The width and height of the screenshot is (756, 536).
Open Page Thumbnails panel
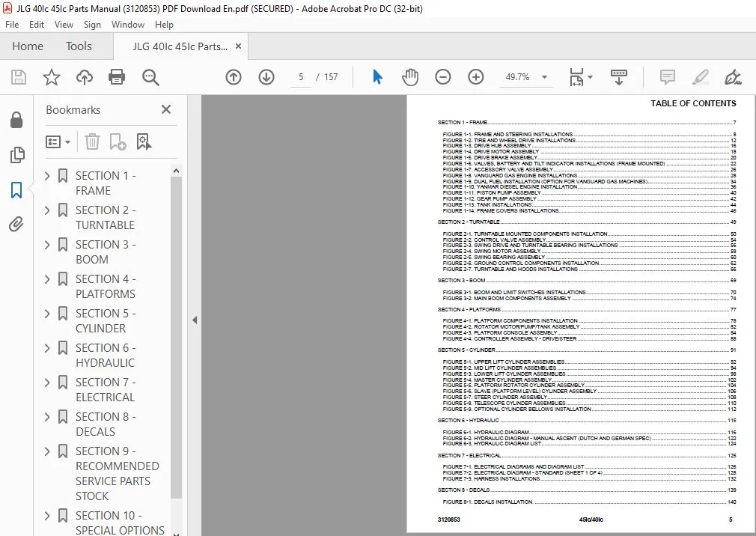click(x=17, y=155)
